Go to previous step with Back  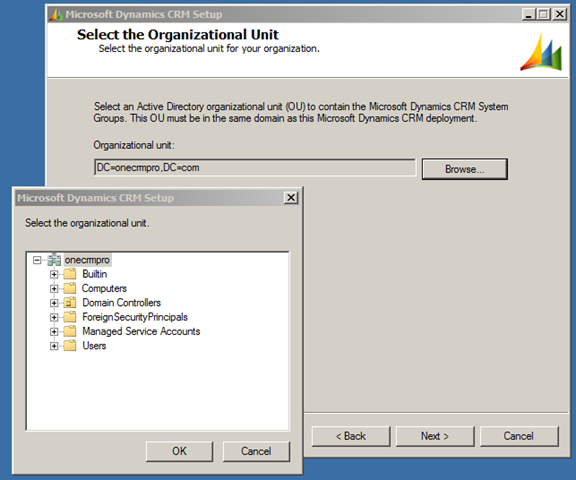point(351,436)
